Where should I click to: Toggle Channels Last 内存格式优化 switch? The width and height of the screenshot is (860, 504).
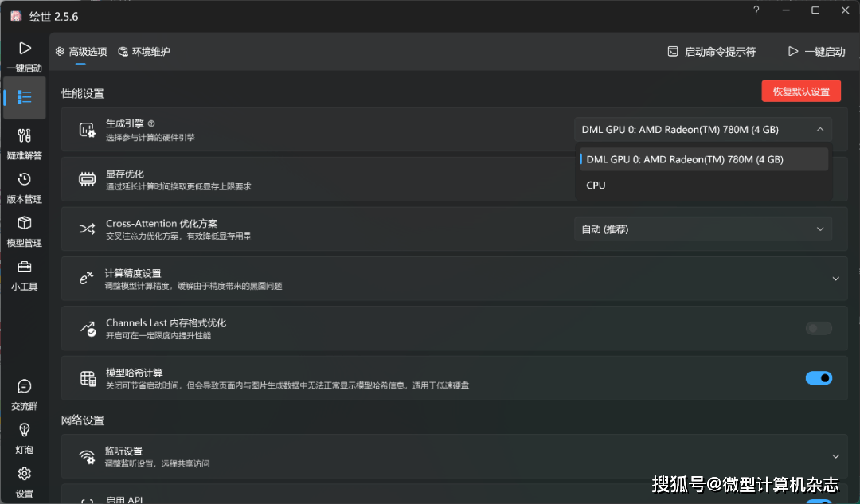click(x=819, y=328)
